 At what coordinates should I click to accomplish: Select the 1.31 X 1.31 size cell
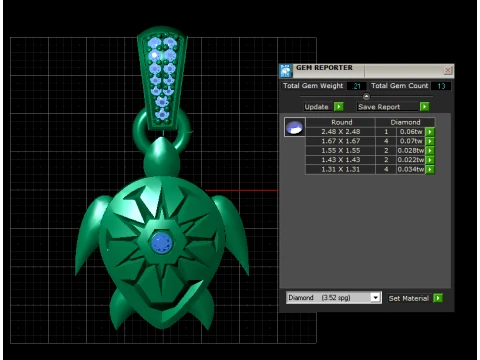pos(340,169)
